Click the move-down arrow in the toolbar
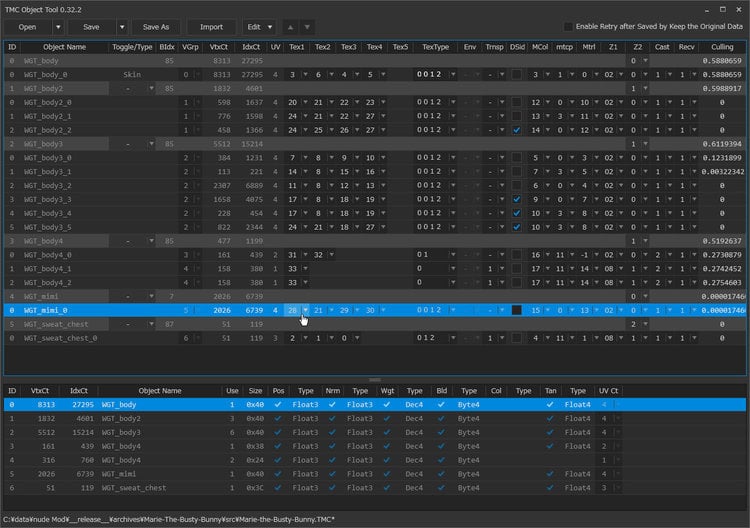Screen dimensions: 750x528 [307, 27]
